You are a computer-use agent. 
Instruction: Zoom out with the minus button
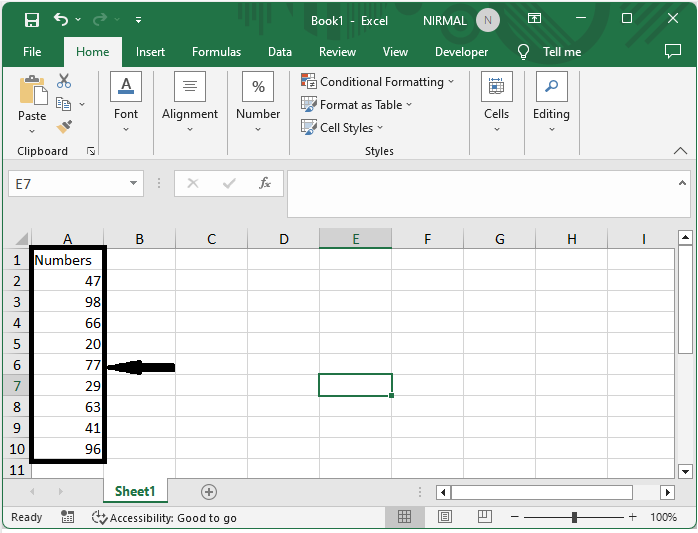pyautogui.click(x=515, y=517)
